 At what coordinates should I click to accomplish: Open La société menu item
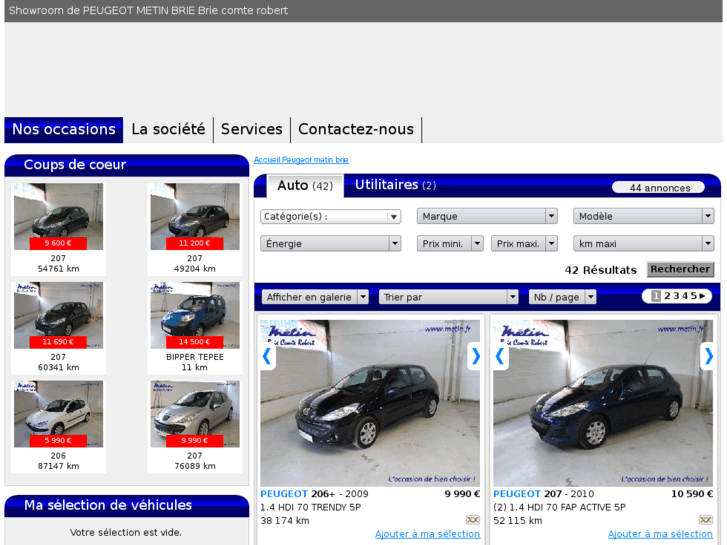pos(168,129)
